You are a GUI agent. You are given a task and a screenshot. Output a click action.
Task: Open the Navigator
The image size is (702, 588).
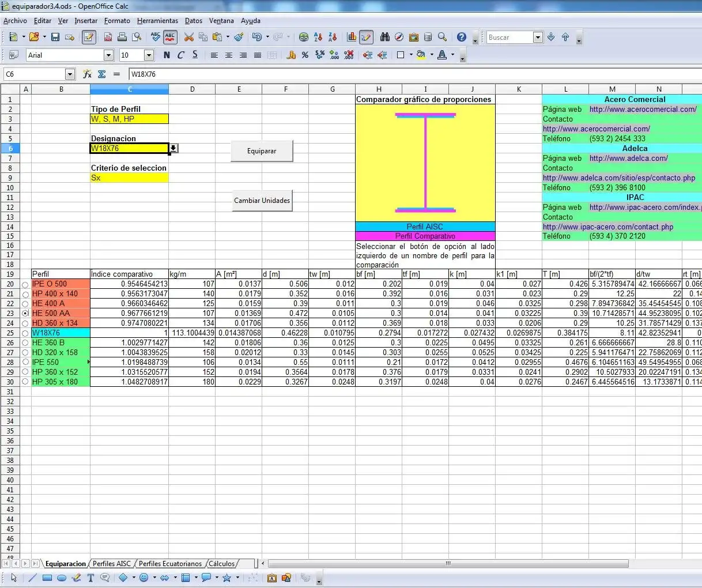coord(399,36)
